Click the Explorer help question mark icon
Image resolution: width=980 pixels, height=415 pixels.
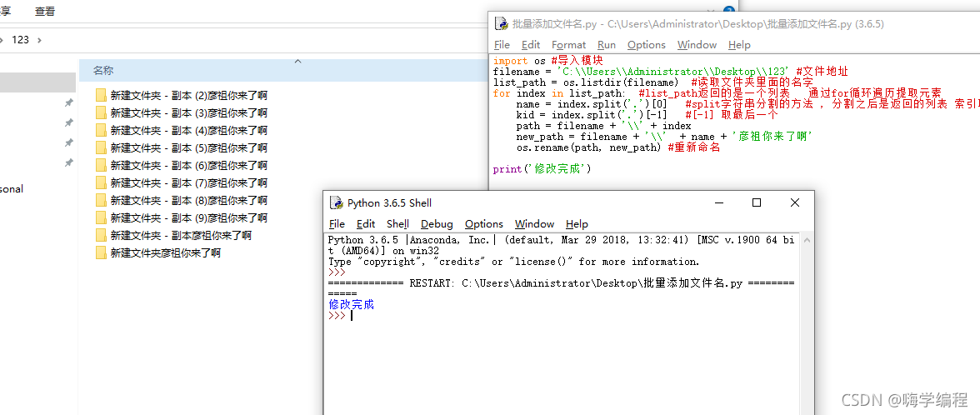[x=728, y=10]
